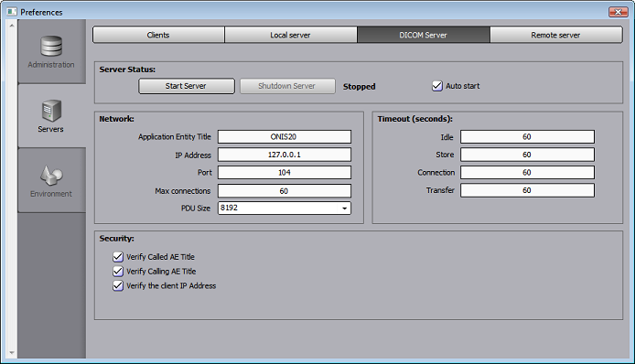
Task: Click the IP Address input field
Action: tap(285, 155)
